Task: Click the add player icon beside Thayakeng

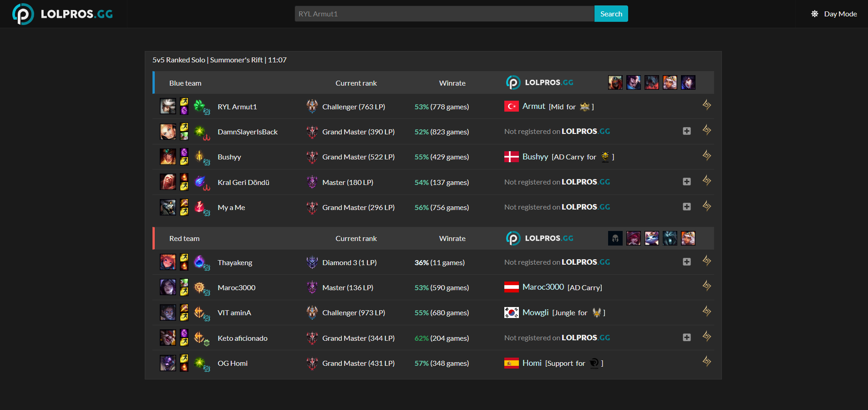Action: [x=687, y=261]
